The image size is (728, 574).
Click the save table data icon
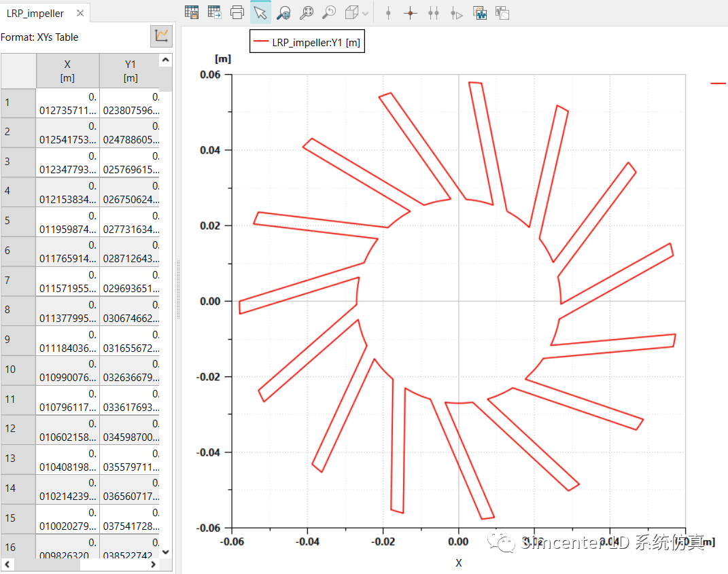point(192,12)
